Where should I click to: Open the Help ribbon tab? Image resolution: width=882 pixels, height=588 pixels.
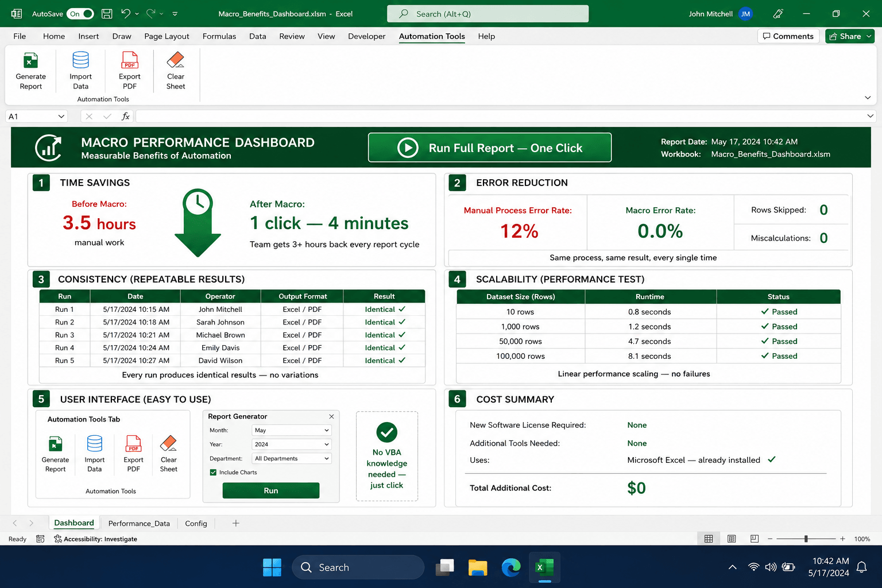pos(486,36)
